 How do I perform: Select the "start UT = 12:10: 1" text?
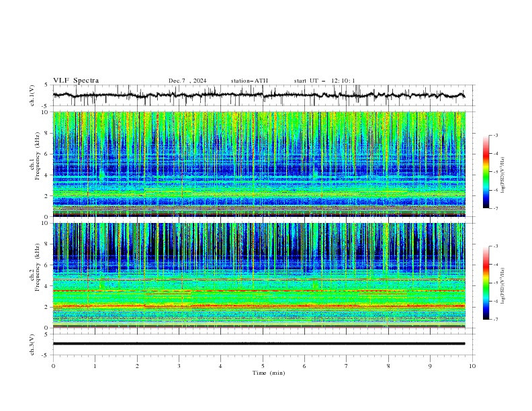coord(324,81)
